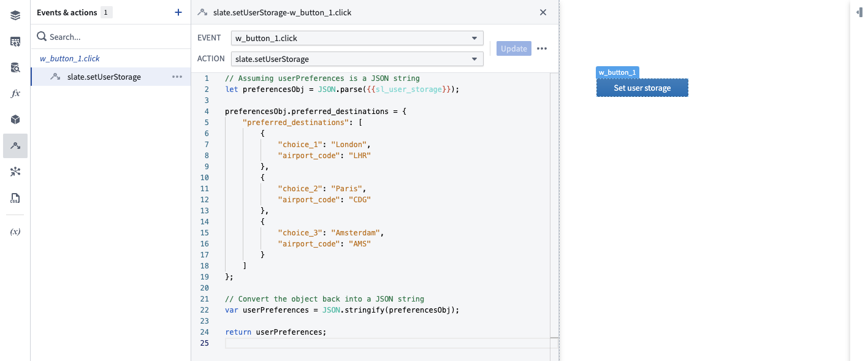Open the EVENT dropdown w_button_1.click
868x361 pixels.
(x=357, y=38)
